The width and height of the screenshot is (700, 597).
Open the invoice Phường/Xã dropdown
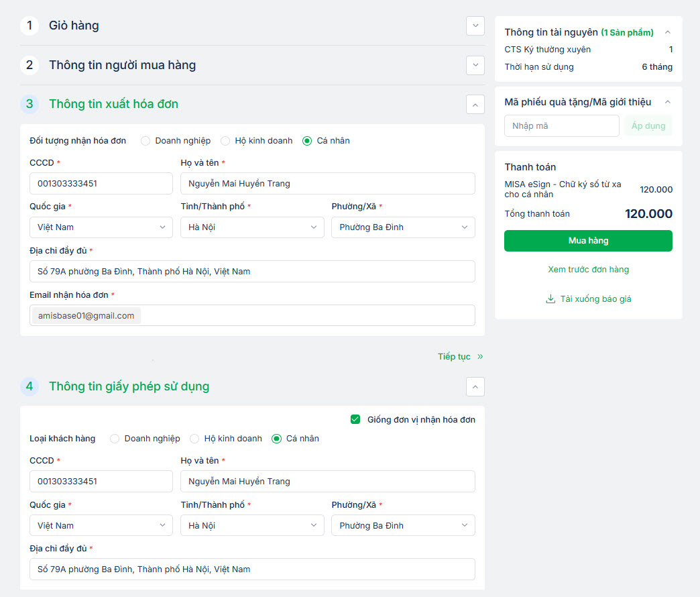(x=403, y=227)
